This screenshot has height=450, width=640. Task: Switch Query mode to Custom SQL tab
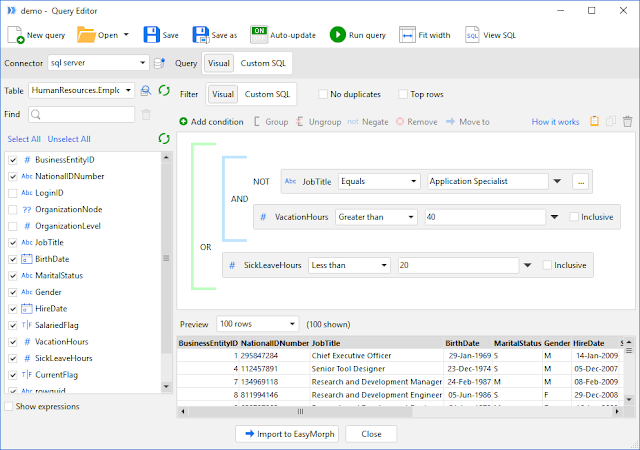[x=263, y=63]
